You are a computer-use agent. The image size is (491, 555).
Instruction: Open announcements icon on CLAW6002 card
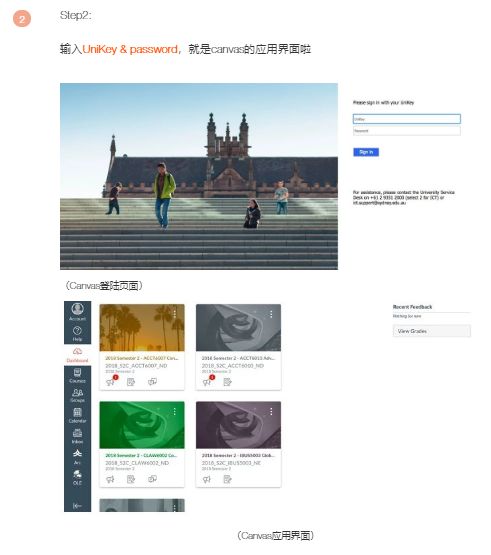coord(110,479)
